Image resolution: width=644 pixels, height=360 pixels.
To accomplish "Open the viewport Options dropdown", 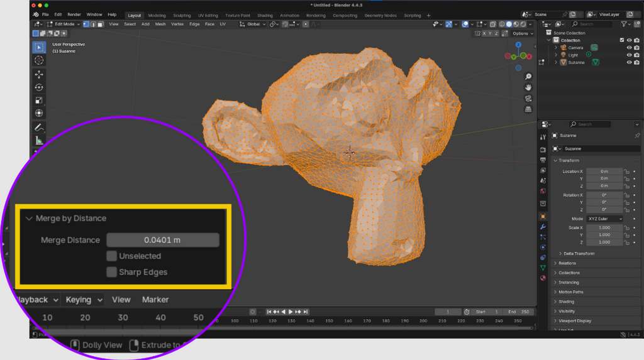I will (x=523, y=33).
